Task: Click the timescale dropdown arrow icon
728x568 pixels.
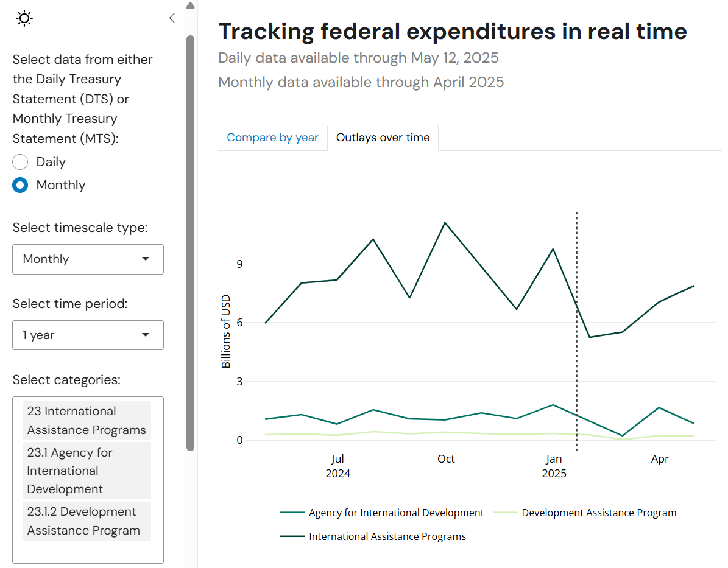Action: point(146,259)
